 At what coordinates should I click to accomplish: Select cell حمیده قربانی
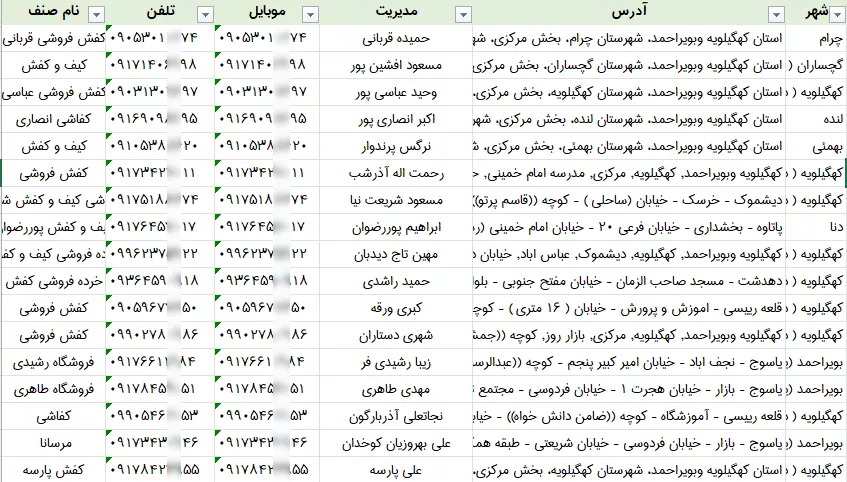click(x=396, y=38)
